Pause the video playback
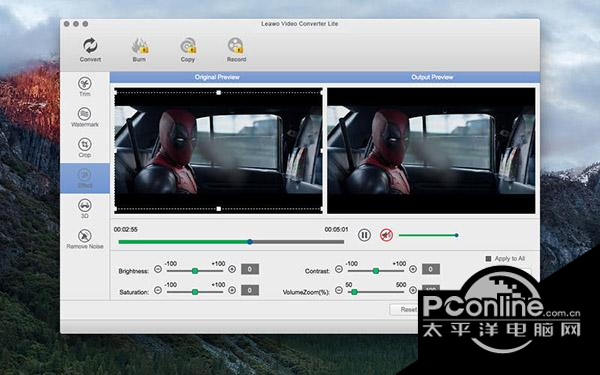 (x=364, y=235)
